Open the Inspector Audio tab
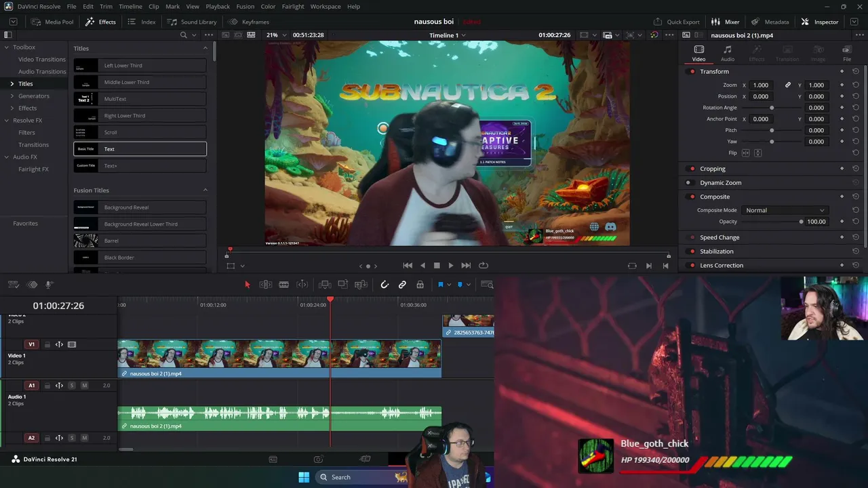The image size is (868, 488). pyautogui.click(x=727, y=54)
